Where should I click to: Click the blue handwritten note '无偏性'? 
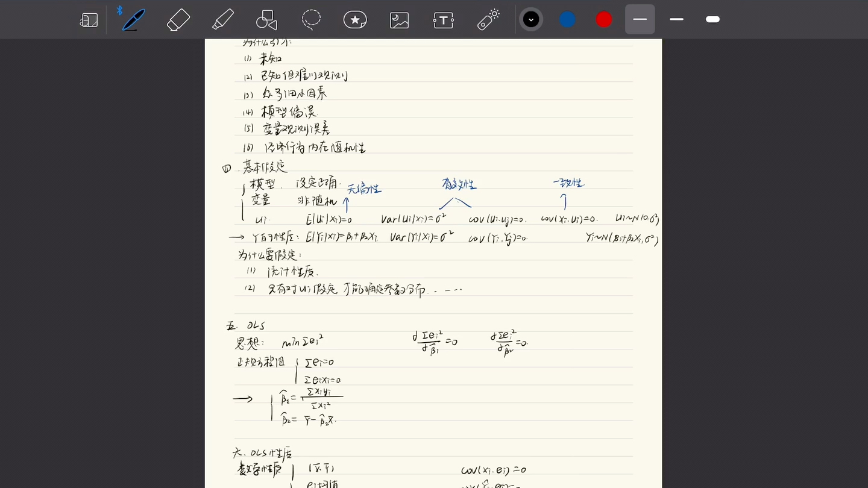pos(363,189)
